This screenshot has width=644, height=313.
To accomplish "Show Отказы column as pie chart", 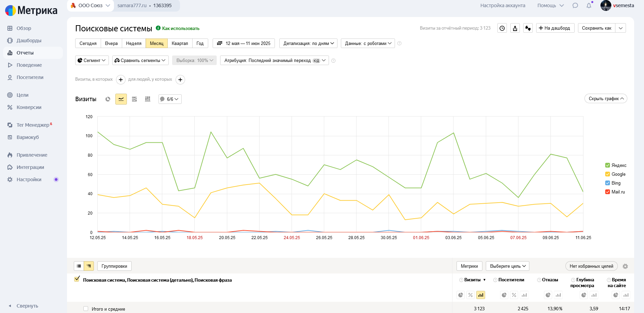I will [x=548, y=295].
